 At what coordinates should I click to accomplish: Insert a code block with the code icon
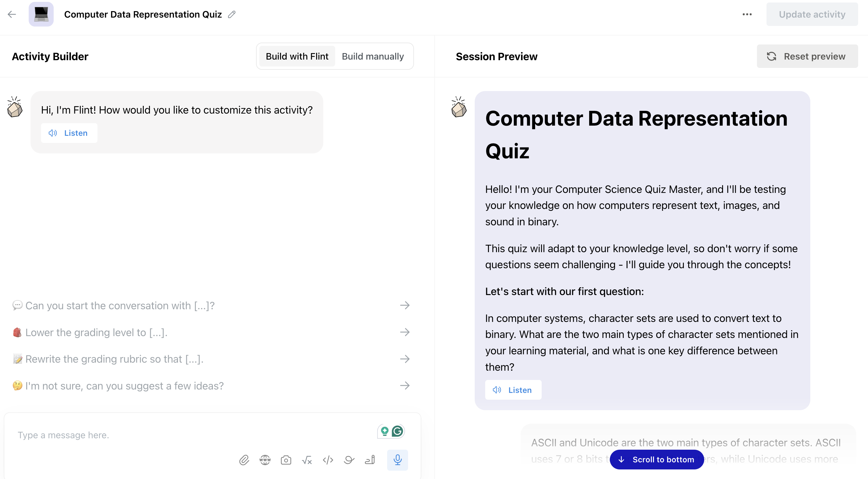pos(328,460)
